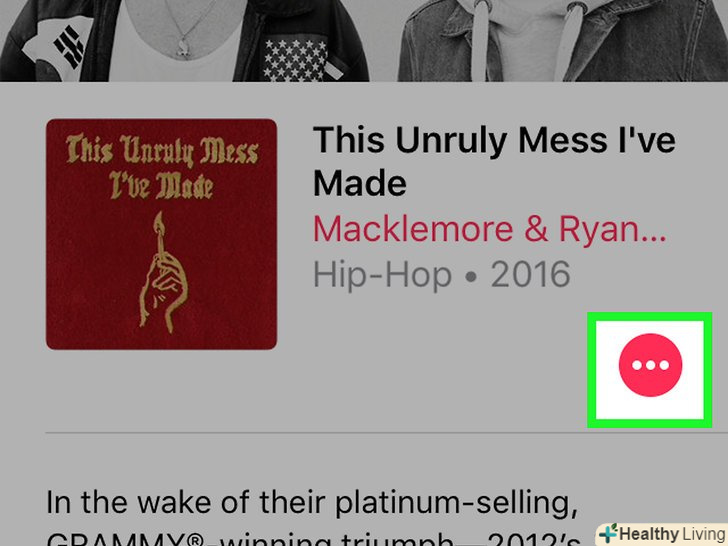The width and height of the screenshot is (728, 546).
Task: Tap the 2016 release year text
Action: [x=530, y=274]
